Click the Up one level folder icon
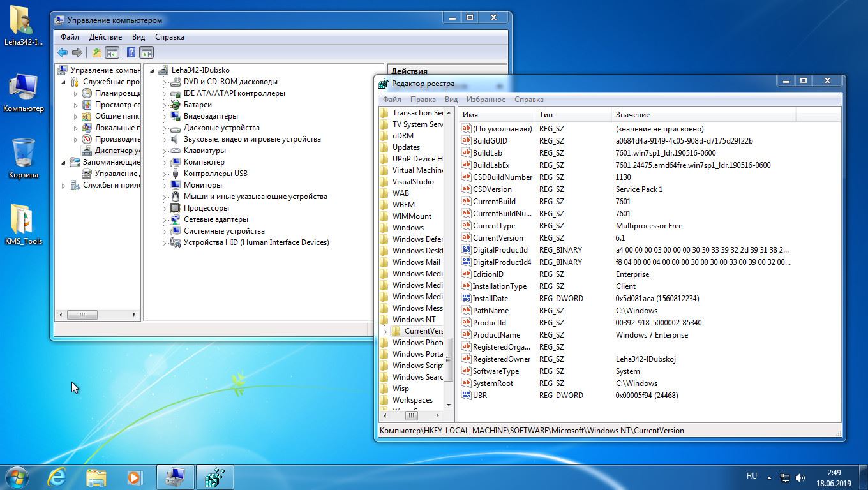 [x=96, y=53]
